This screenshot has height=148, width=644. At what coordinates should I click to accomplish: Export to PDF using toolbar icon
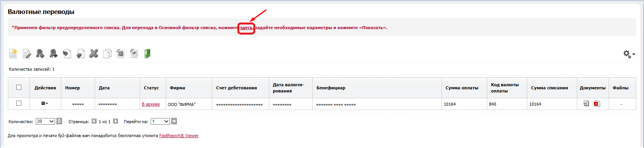(121, 54)
